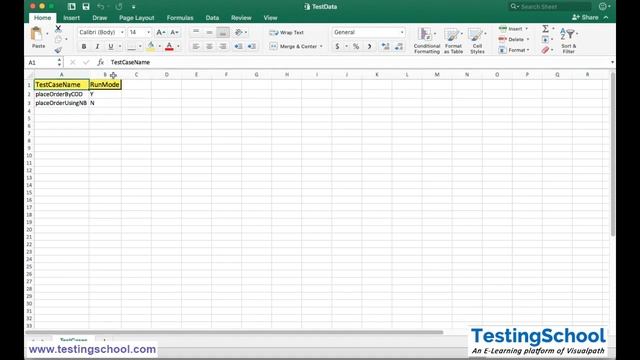Open the feedback smiley icon
The height and width of the screenshot is (360, 640).
click(x=603, y=7)
